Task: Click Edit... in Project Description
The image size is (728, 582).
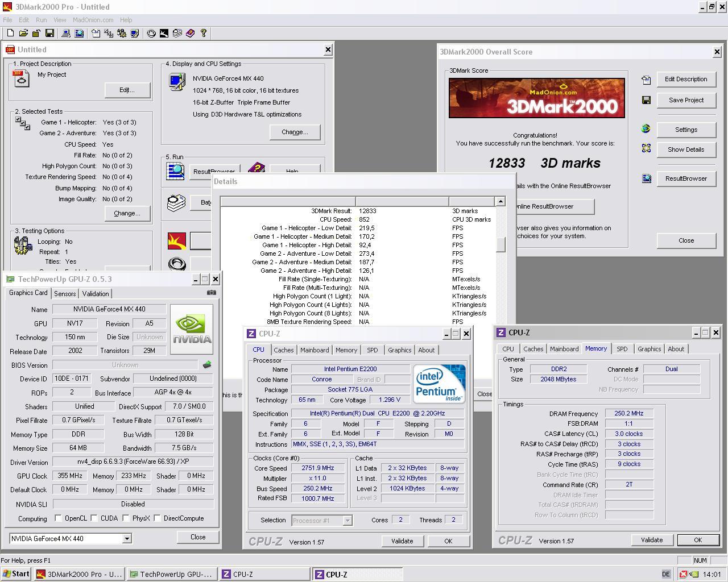Action: [127, 90]
